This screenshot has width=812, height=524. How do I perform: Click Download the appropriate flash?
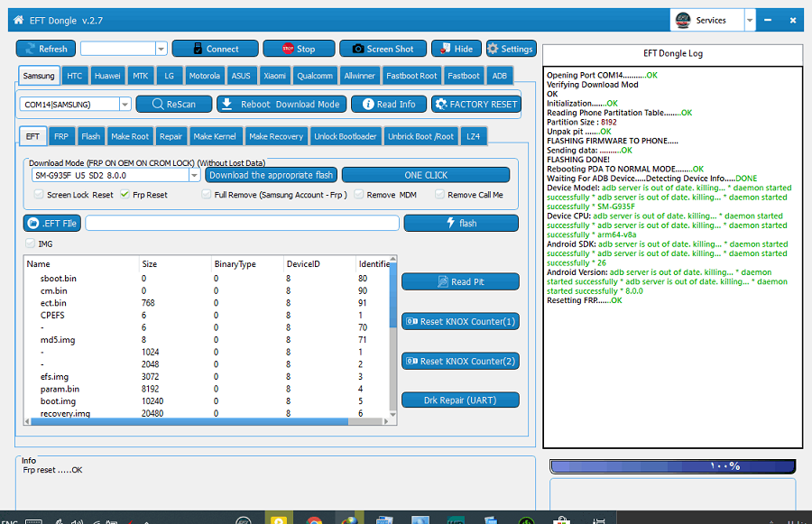[271, 175]
